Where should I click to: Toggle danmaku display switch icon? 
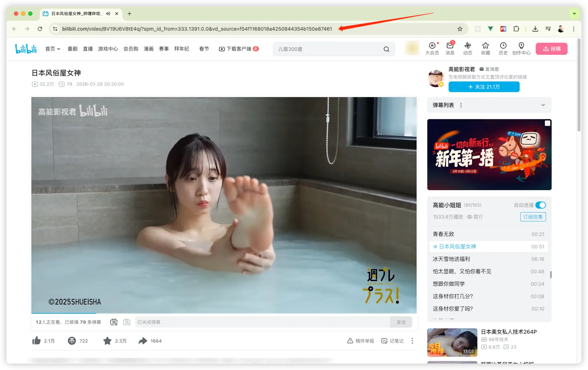pos(114,322)
